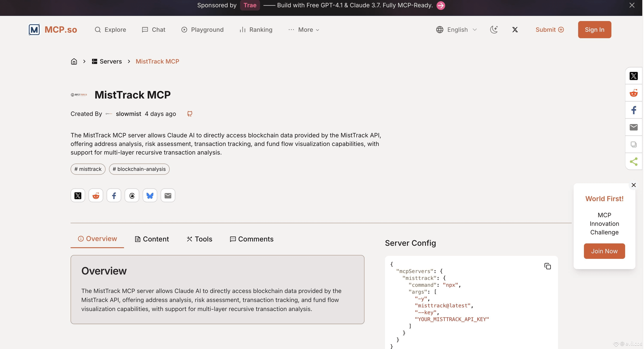
Task: Share via email below the tags
Action: pos(168,195)
